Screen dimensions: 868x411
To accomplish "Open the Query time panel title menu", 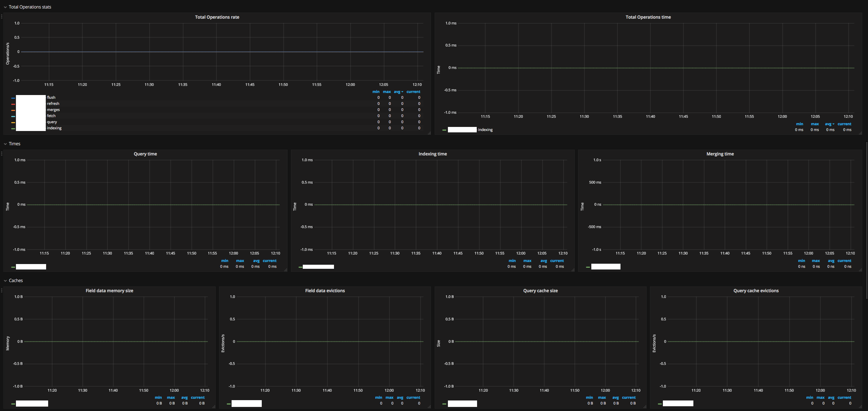I will click(x=145, y=154).
